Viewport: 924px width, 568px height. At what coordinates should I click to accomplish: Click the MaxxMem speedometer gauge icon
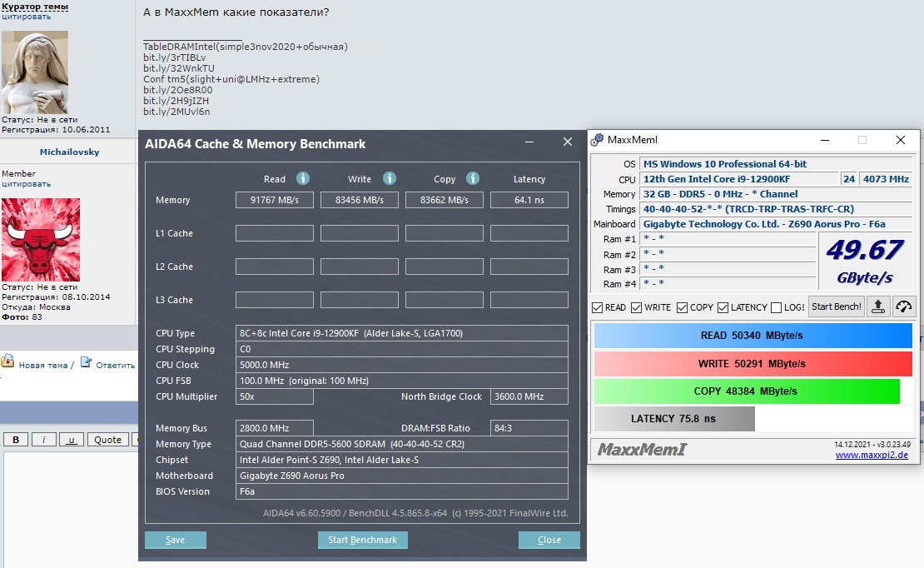(904, 306)
